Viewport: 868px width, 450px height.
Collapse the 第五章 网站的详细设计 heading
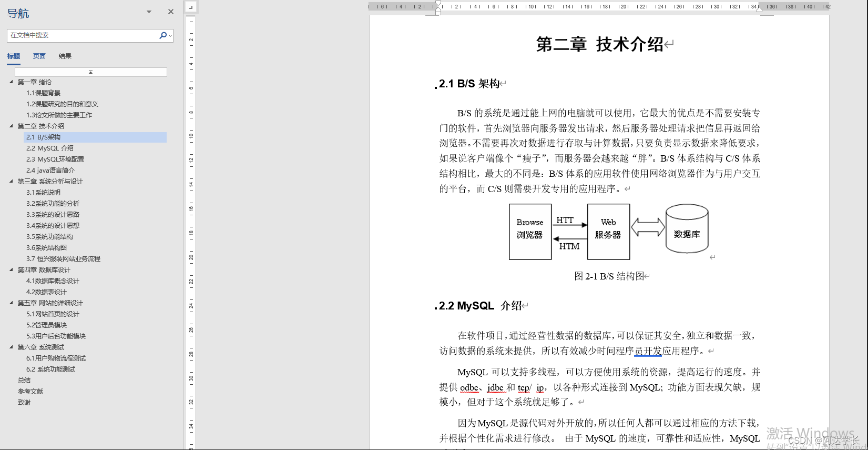coord(11,303)
